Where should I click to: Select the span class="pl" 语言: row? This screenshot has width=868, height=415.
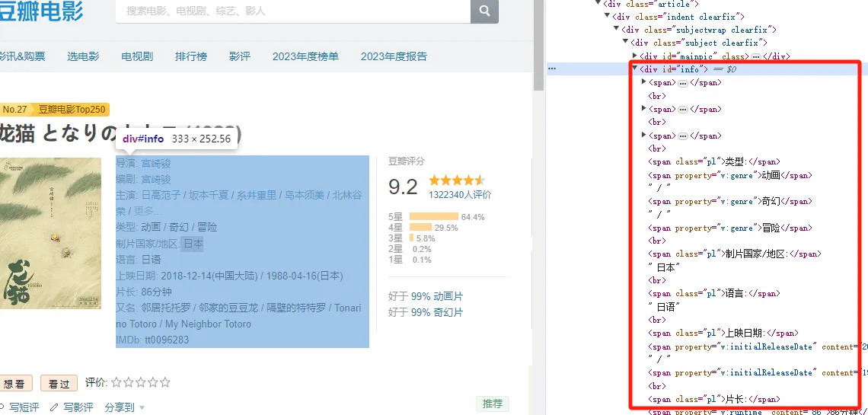tap(714, 294)
